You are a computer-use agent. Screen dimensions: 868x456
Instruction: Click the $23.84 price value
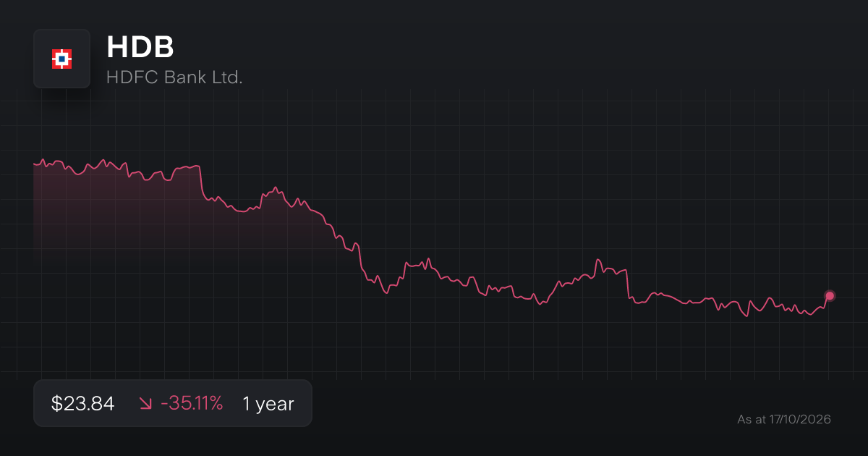tap(83, 404)
